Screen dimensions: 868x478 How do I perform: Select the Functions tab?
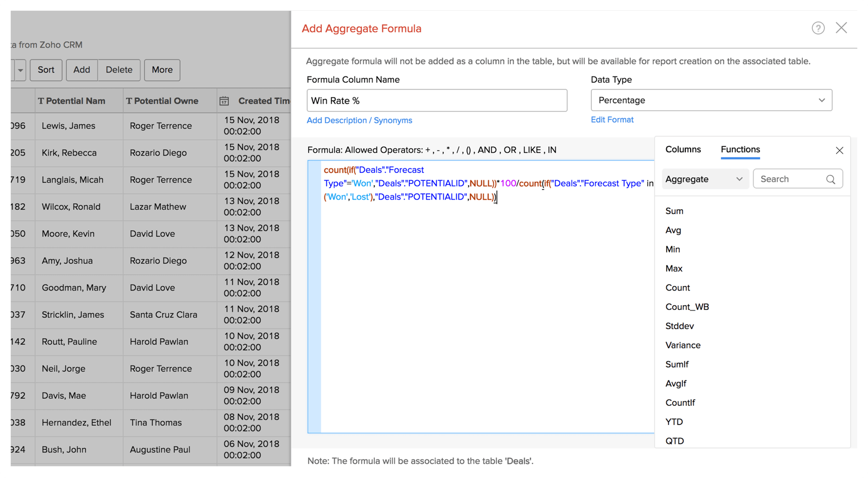click(740, 150)
